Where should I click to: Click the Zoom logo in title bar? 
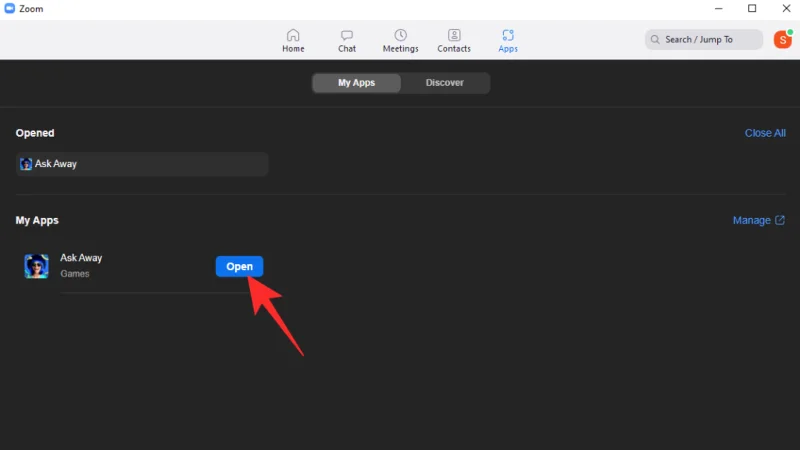point(10,9)
